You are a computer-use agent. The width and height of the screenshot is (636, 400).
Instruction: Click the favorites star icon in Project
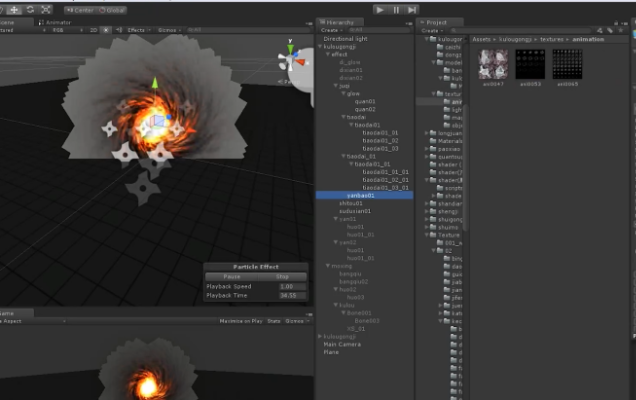click(x=621, y=30)
